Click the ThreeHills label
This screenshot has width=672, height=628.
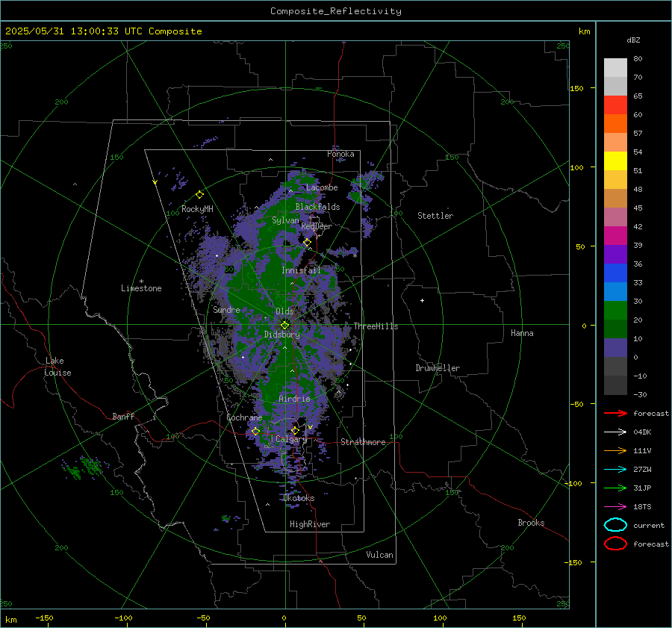[x=376, y=326]
